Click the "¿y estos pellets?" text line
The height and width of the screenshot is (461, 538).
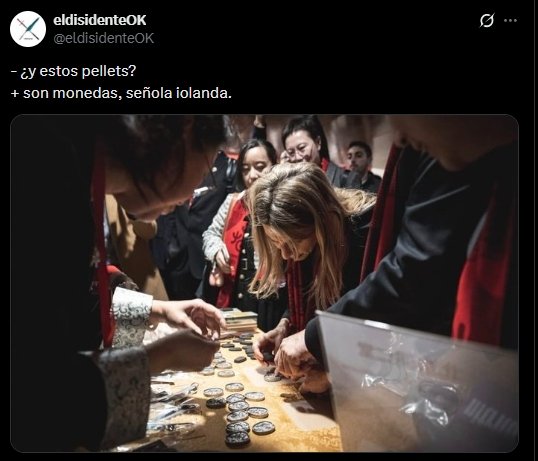tap(73, 71)
